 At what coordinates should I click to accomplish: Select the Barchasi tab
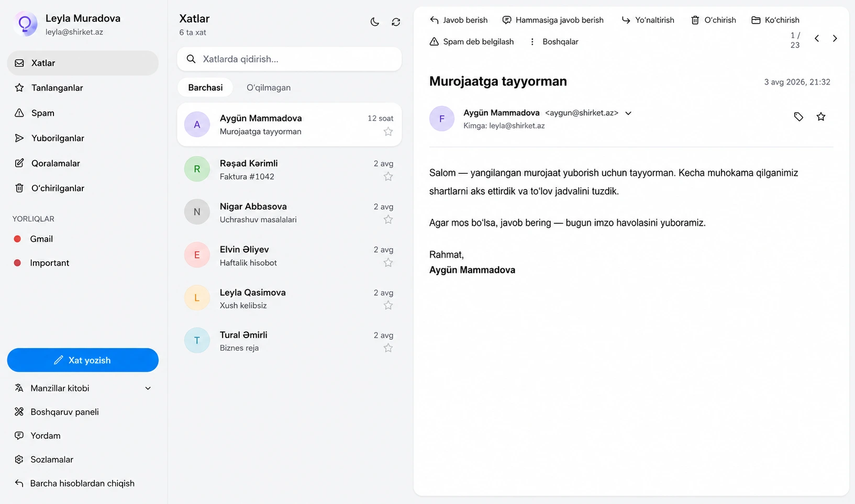click(205, 88)
